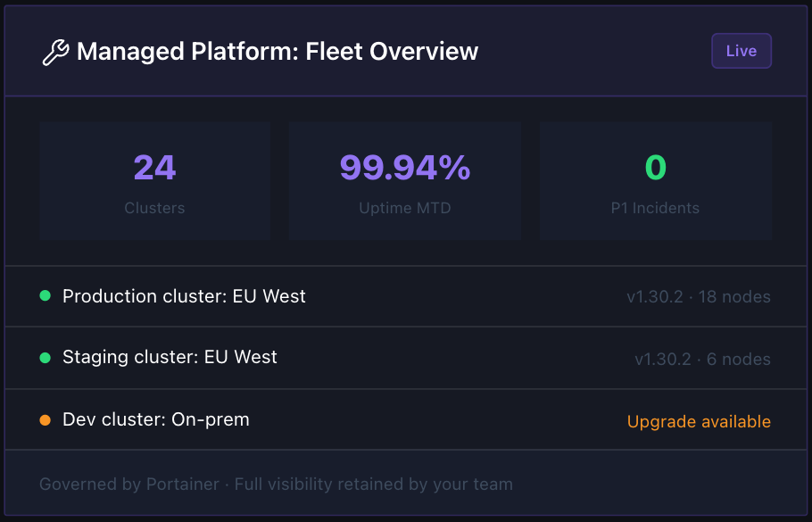Click the Live badge
This screenshot has width=812, height=522.
741,51
